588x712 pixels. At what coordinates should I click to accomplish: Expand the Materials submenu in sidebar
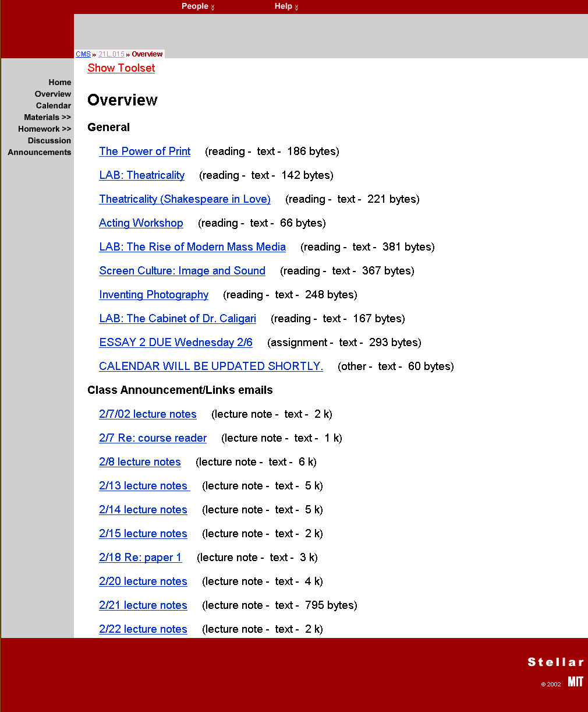(x=47, y=117)
